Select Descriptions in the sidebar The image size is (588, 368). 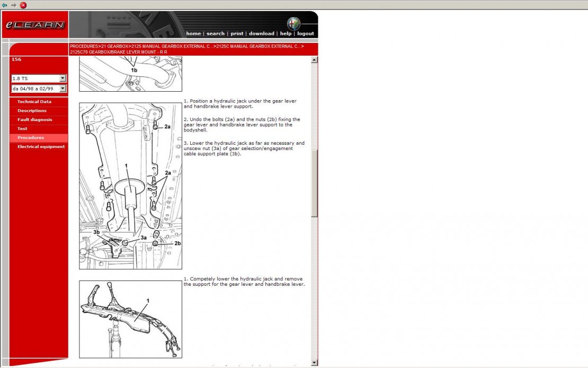point(32,111)
